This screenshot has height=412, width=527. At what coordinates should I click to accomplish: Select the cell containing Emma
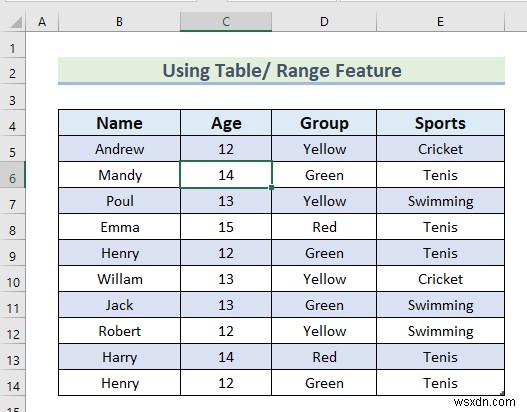[x=119, y=227]
